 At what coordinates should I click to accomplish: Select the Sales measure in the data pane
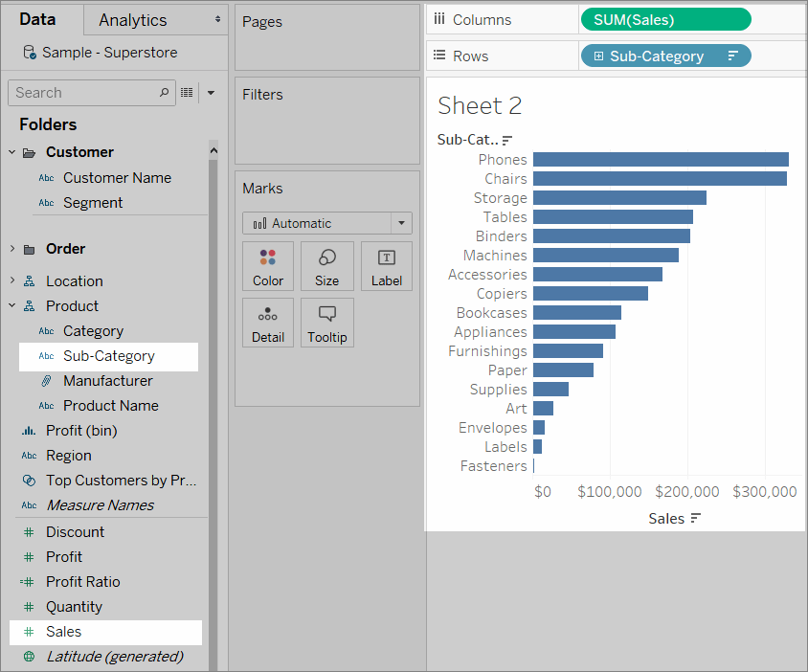[x=64, y=632]
